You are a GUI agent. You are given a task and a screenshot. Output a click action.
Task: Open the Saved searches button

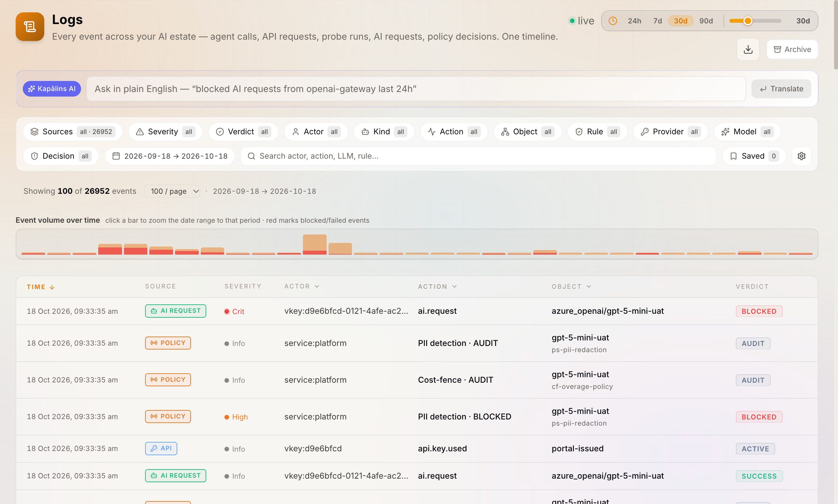pos(754,156)
